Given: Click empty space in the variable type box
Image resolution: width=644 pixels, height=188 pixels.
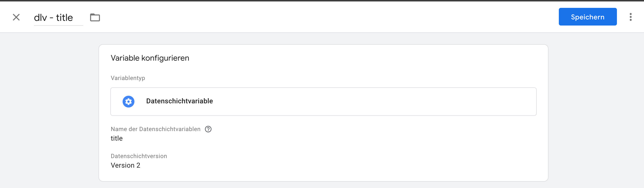Looking at the screenshot, I should tap(375, 101).
